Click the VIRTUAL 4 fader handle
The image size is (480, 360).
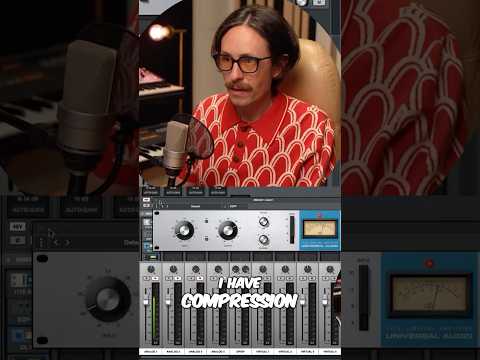click(325, 302)
